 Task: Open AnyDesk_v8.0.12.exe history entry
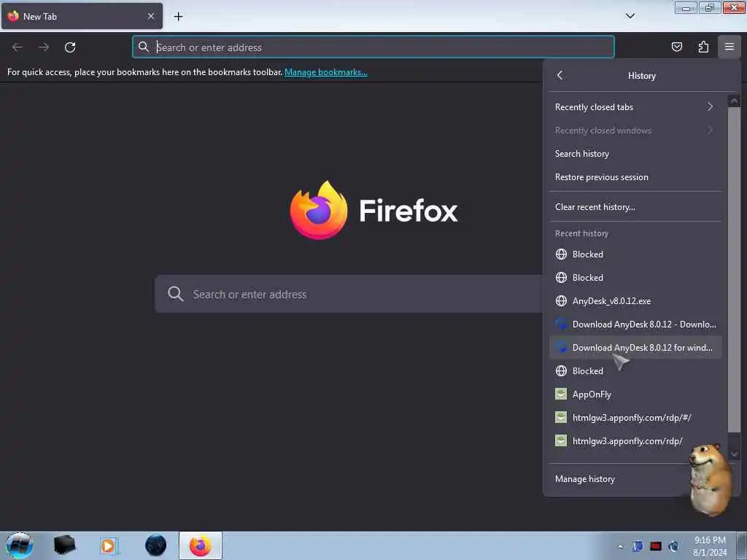635,301
